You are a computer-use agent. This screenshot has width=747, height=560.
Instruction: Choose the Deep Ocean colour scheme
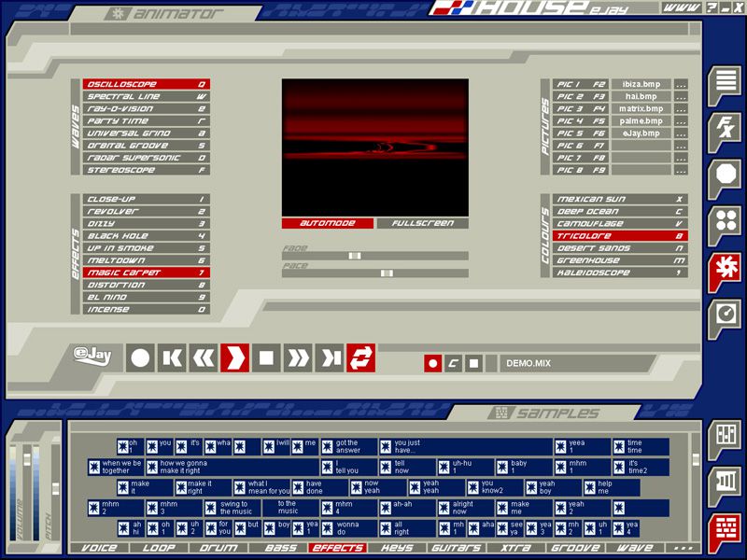[613, 212]
